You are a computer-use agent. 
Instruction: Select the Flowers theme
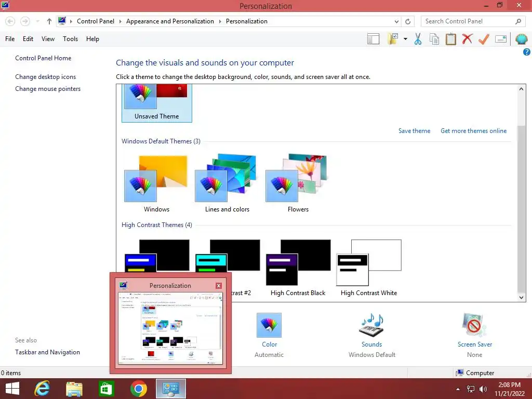pyautogui.click(x=298, y=183)
